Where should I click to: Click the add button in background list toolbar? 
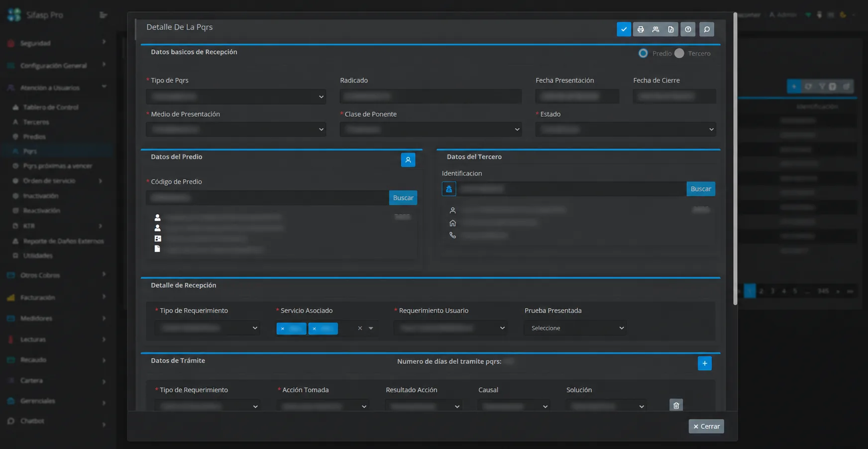(x=794, y=87)
